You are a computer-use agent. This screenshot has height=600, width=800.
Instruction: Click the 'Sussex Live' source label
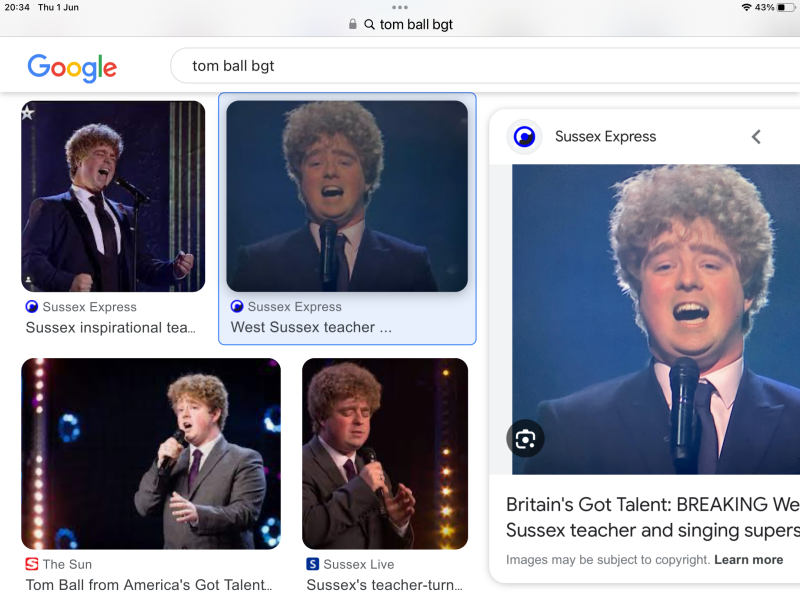(x=359, y=564)
